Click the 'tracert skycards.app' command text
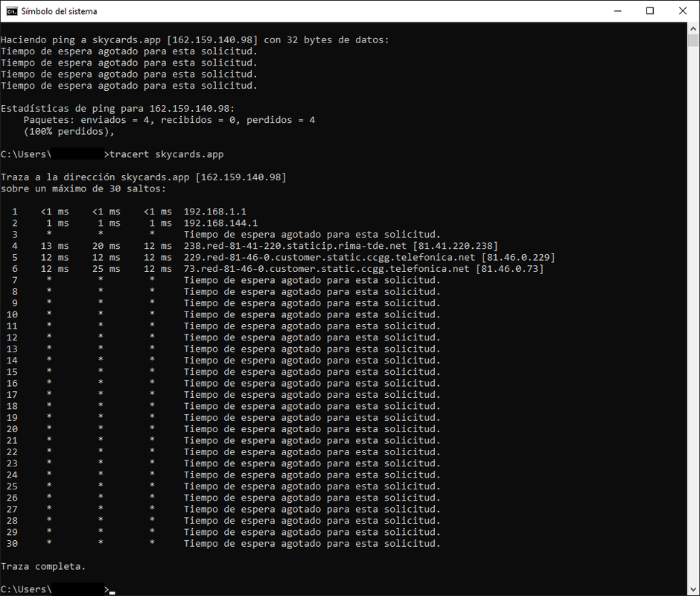The height and width of the screenshot is (596, 700). coord(167,154)
